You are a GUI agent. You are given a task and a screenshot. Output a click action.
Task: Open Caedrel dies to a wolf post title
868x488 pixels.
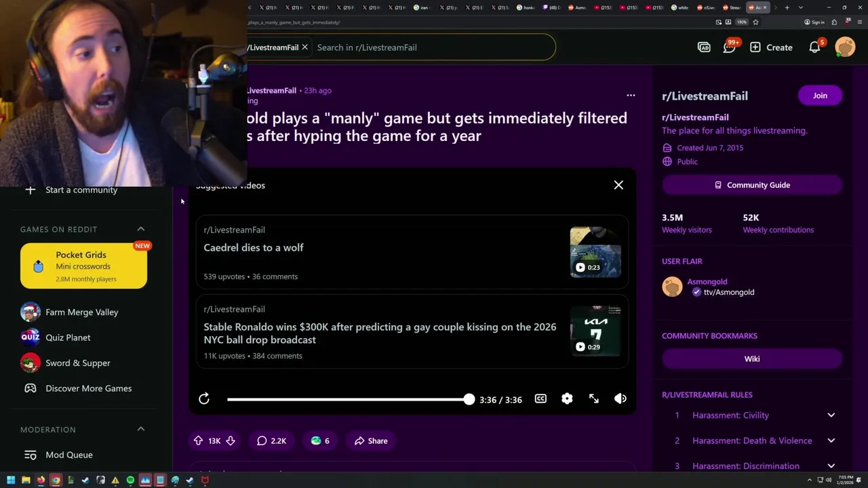click(254, 247)
